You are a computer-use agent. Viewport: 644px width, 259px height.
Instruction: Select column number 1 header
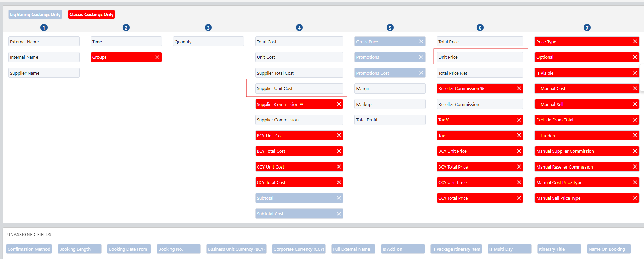point(44,28)
